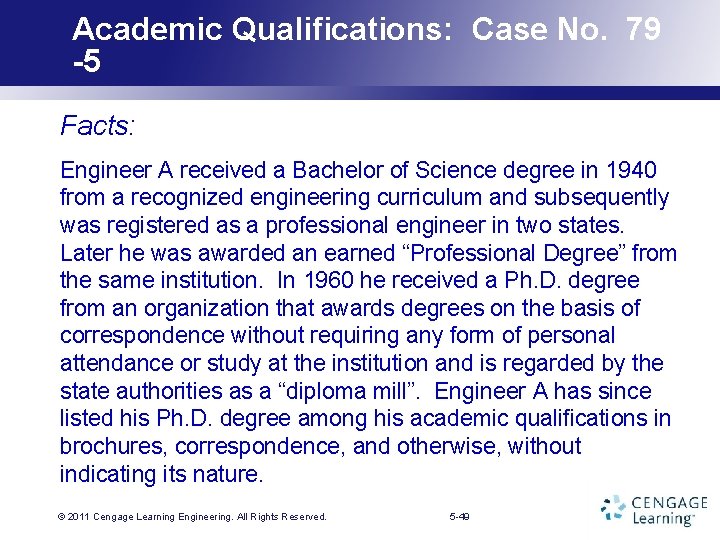Click the phrase "brochures, correspondence"
This screenshot has width=720, height=540.
(x=202, y=446)
